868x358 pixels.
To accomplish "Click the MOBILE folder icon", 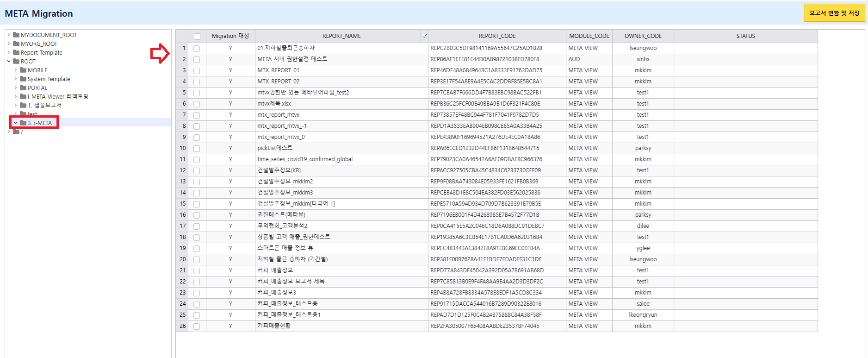I will (x=23, y=70).
